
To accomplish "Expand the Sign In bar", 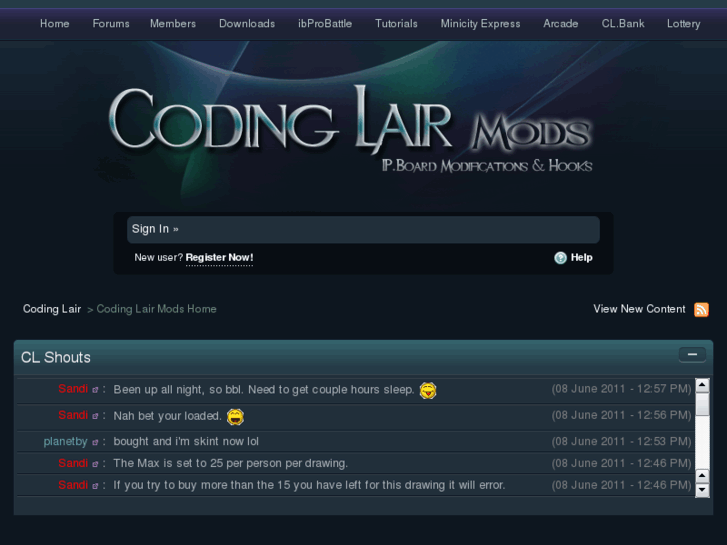I will click(x=155, y=229).
